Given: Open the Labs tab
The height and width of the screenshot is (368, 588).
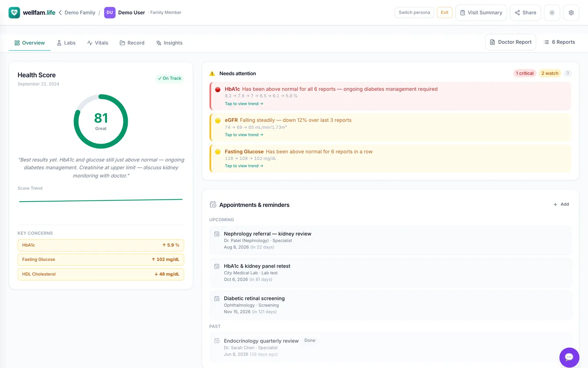Looking at the screenshot, I should tap(66, 43).
